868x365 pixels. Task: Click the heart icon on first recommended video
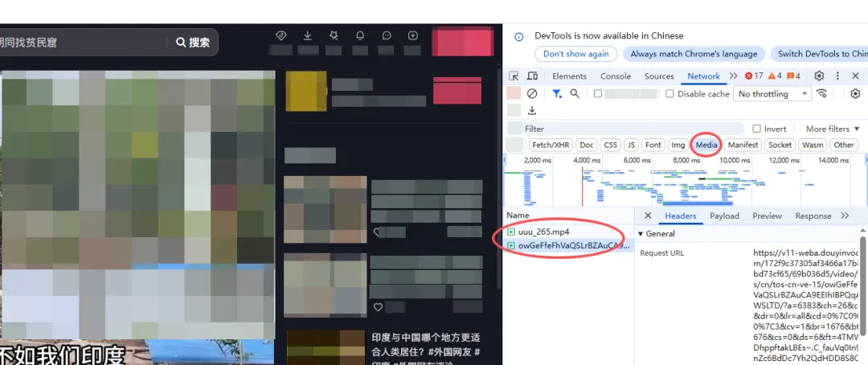(377, 232)
